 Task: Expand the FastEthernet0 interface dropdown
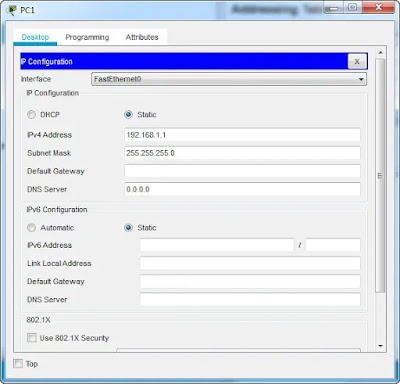click(229, 79)
